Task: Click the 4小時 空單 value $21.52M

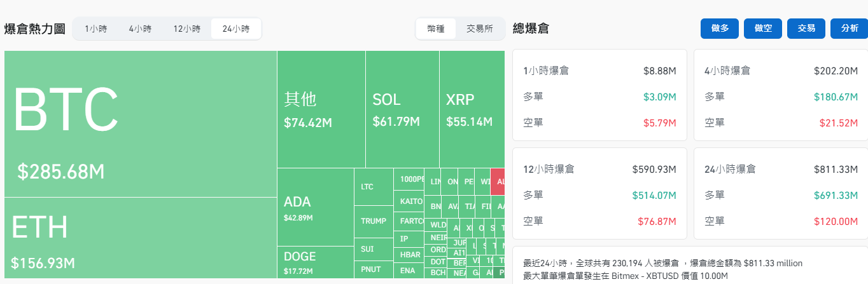Action: coord(839,123)
